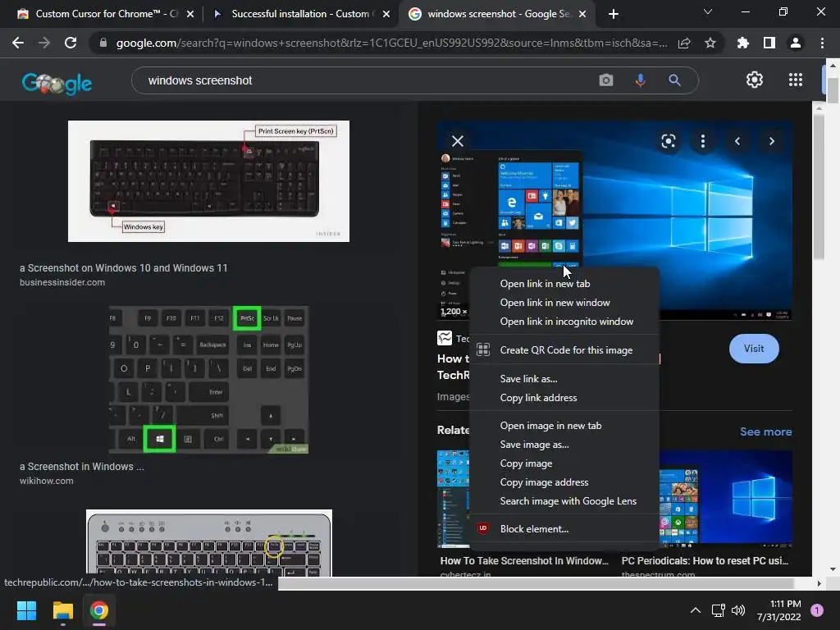840x630 pixels.
Task: Click the Google logo
Action: tap(57, 83)
